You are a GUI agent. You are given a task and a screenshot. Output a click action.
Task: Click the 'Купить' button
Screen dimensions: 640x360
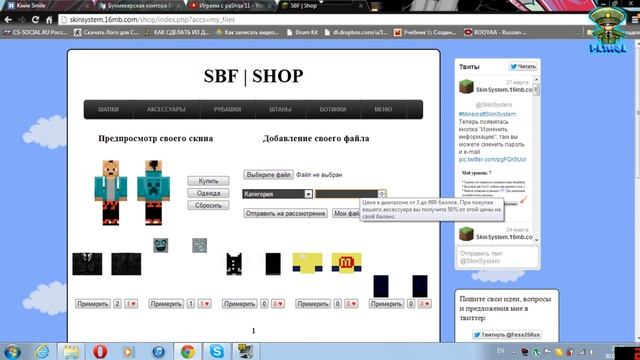[208, 181]
